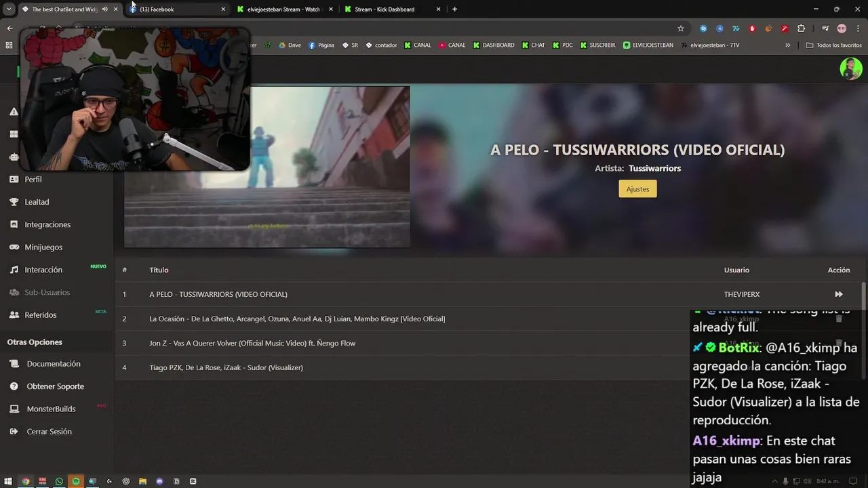Open DASHBOARD bookmark

494,45
